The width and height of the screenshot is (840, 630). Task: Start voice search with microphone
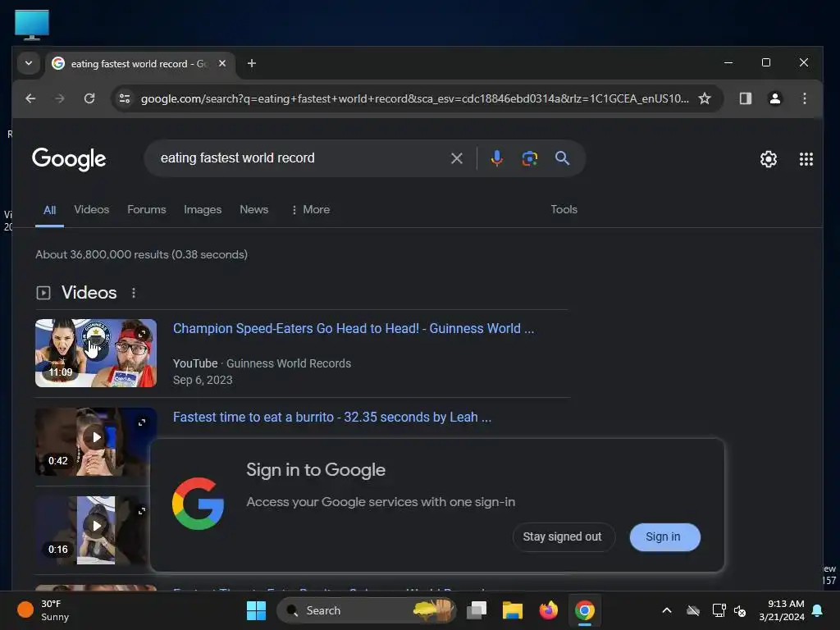496,158
